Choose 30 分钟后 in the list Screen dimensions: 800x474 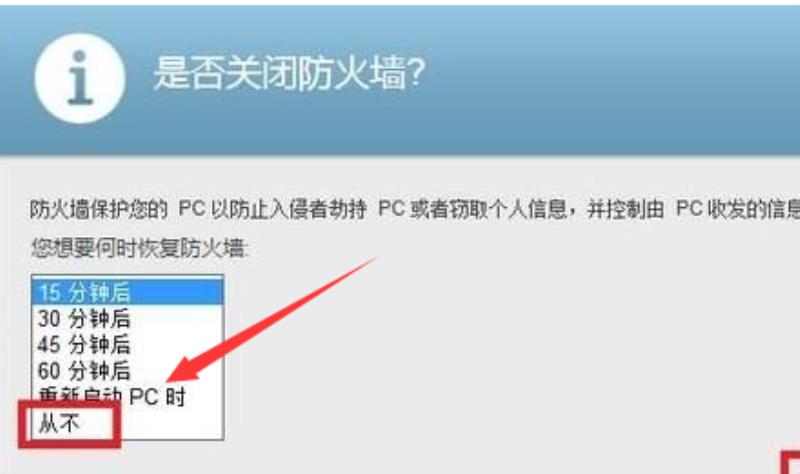(x=128, y=318)
